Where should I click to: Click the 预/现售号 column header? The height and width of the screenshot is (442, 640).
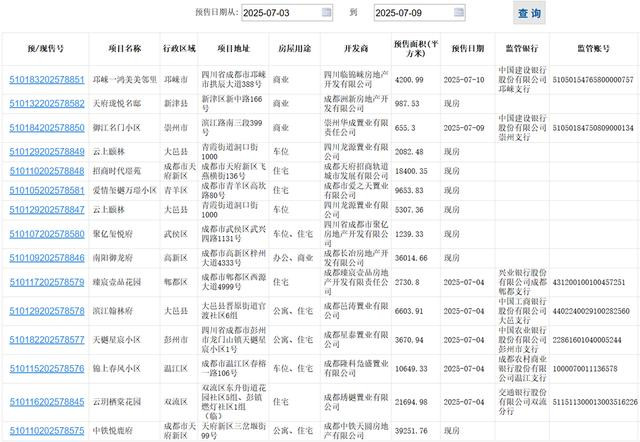coord(45,49)
